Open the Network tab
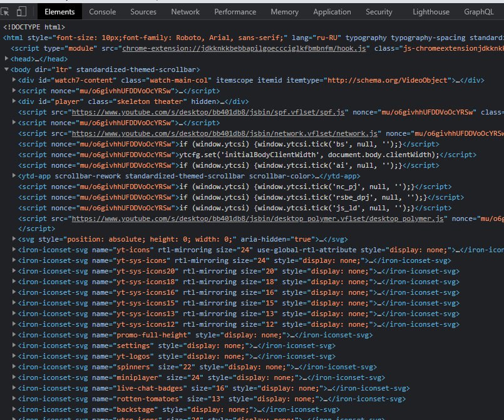 tap(185, 12)
